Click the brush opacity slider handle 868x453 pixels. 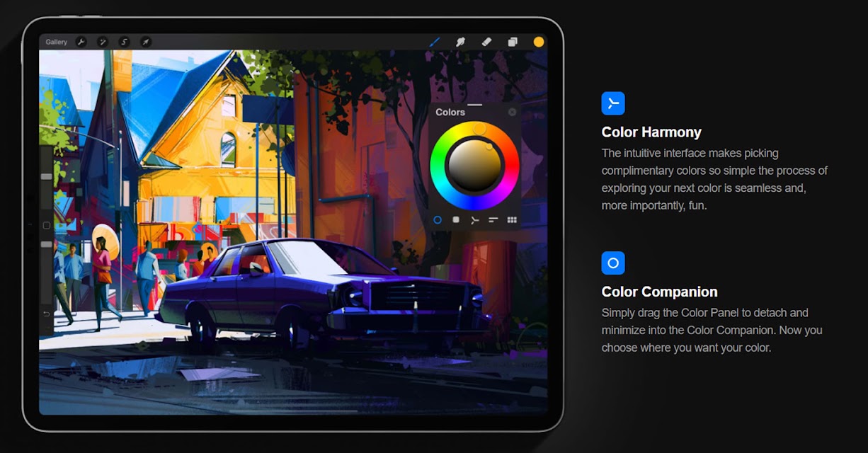pyautogui.click(x=46, y=244)
